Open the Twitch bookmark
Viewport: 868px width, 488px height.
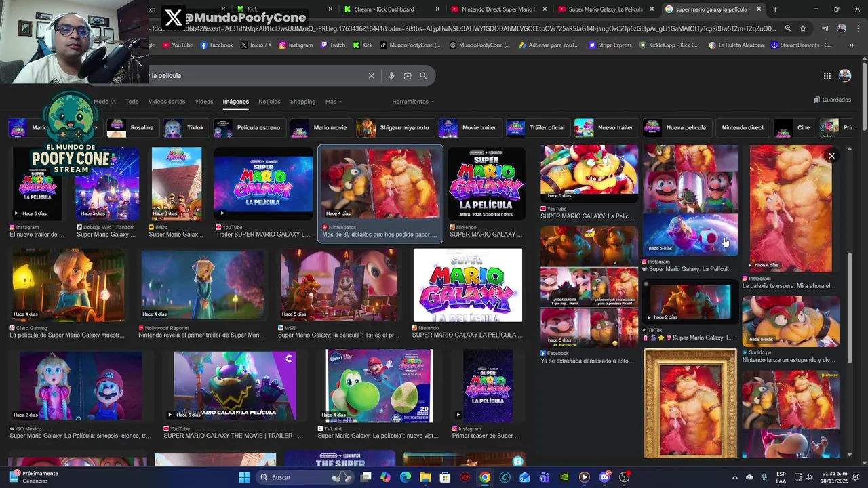coord(332,45)
